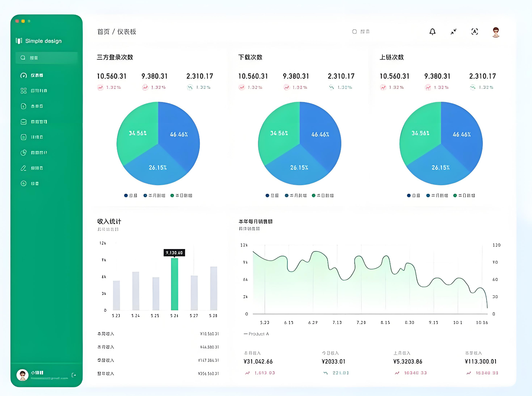
Task: Open the notification bell in header
Action: pyautogui.click(x=432, y=32)
